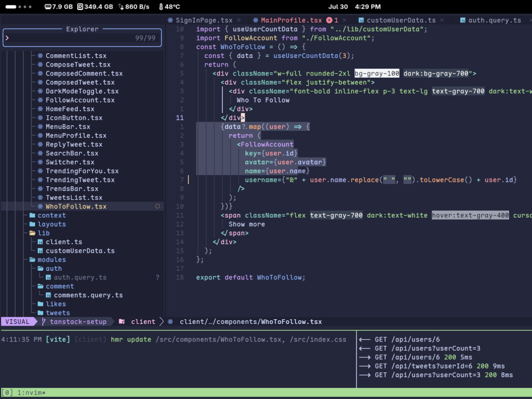Screen dimensions: 532x399
Task: Click the dark:bg-gray-700 color highlight
Action: 436,73
